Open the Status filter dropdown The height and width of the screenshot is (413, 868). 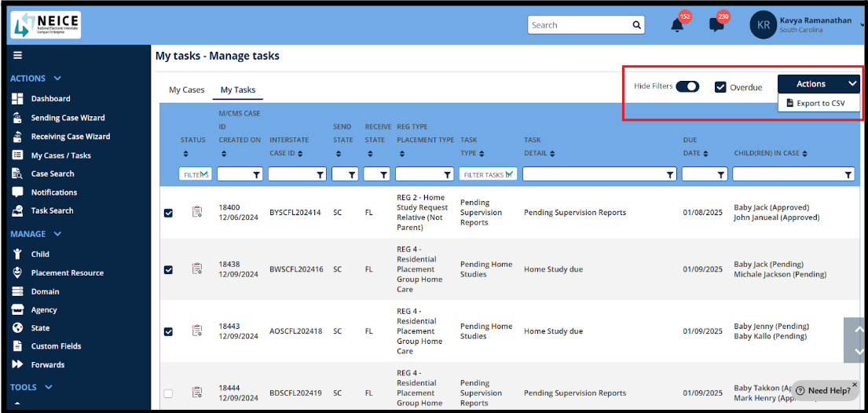tap(195, 174)
